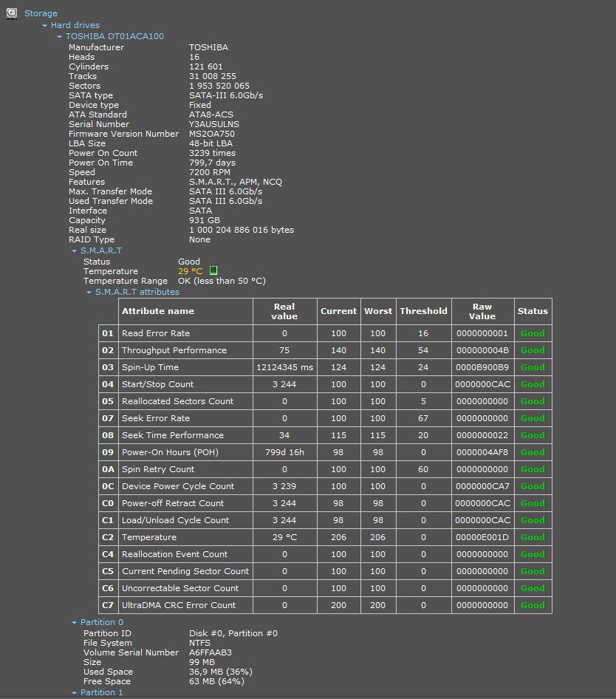
Task: Click the Sectors 1 953 520 065 value
Action: [x=219, y=86]
